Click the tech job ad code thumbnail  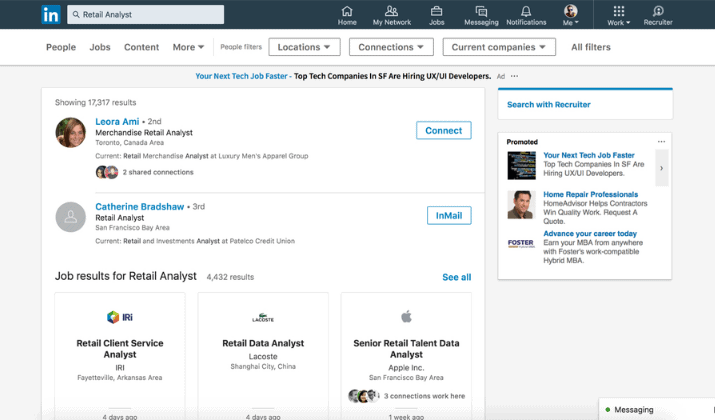pyautogui.click(x=522, y=166)
